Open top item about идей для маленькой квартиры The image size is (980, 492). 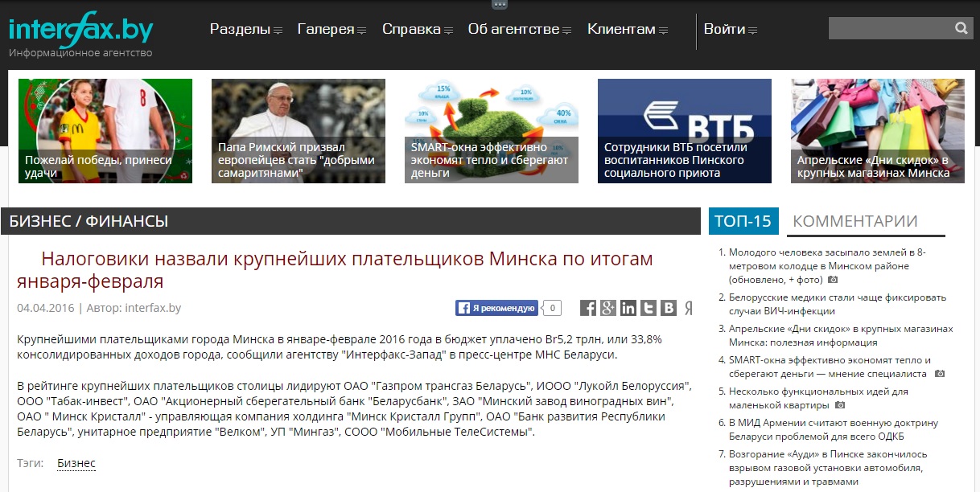pyautogui.click(x=818, y=398)
